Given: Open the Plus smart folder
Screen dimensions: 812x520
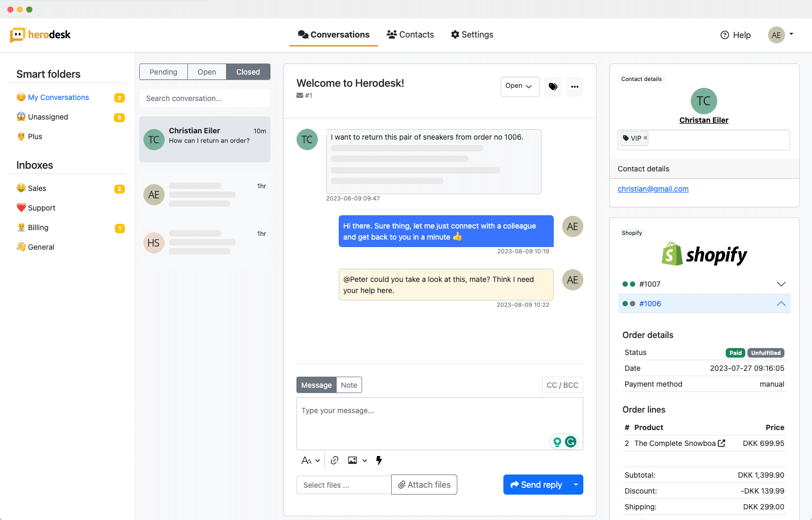Looking at the screenshot, I should click(x=35, y=136).
